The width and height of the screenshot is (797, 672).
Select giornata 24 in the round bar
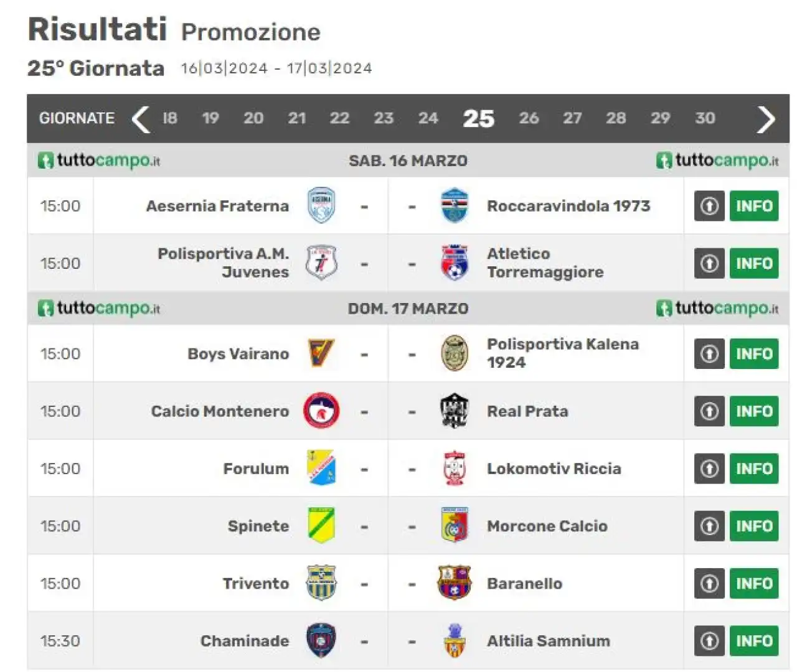point(428,118)
